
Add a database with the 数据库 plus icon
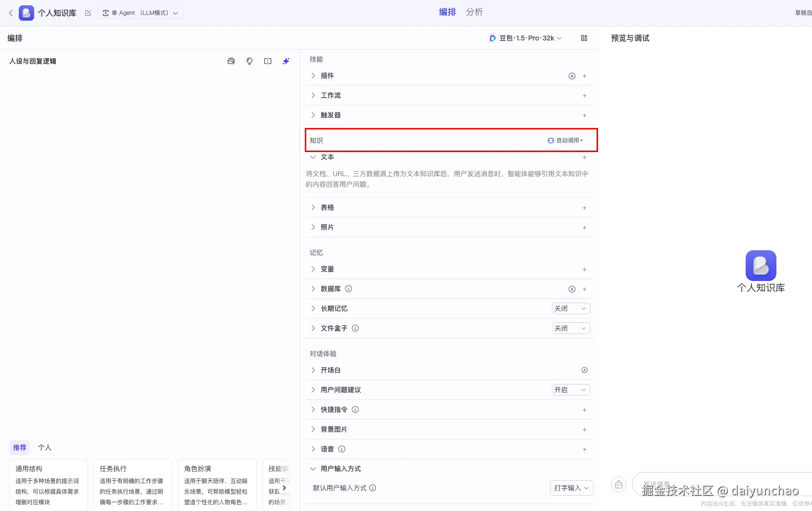click(585, 289)
